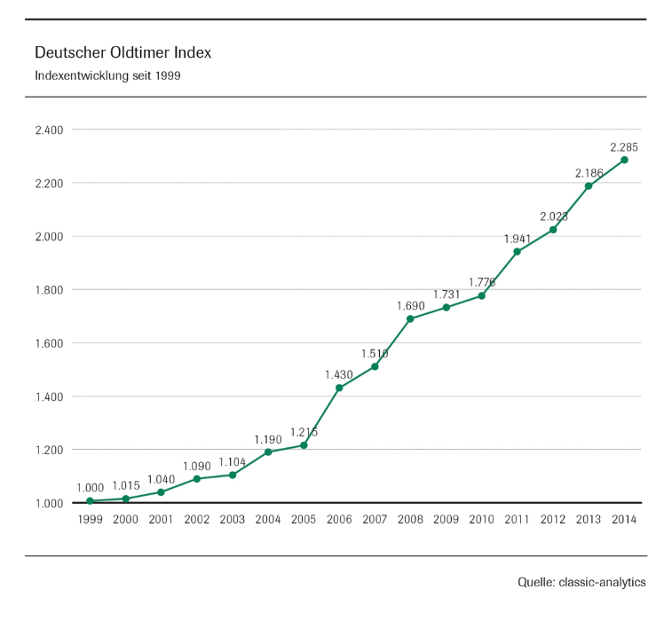Click the 2004 data point marker
The height and width of the screenshot is (621, 672).
[x=268, y=452]
